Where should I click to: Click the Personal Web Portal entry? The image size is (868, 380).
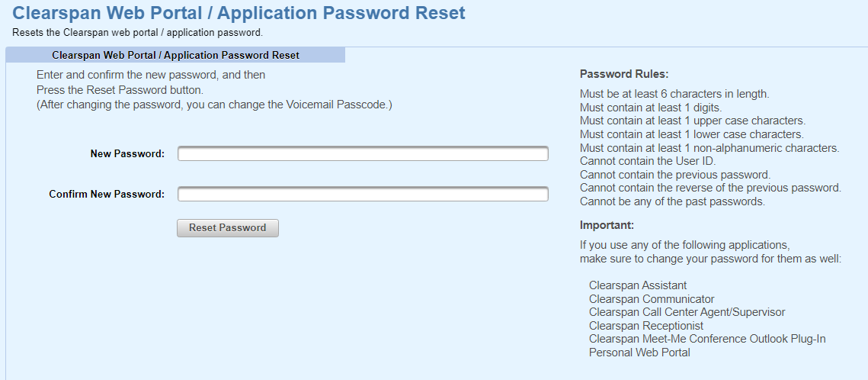coord(639,353)
